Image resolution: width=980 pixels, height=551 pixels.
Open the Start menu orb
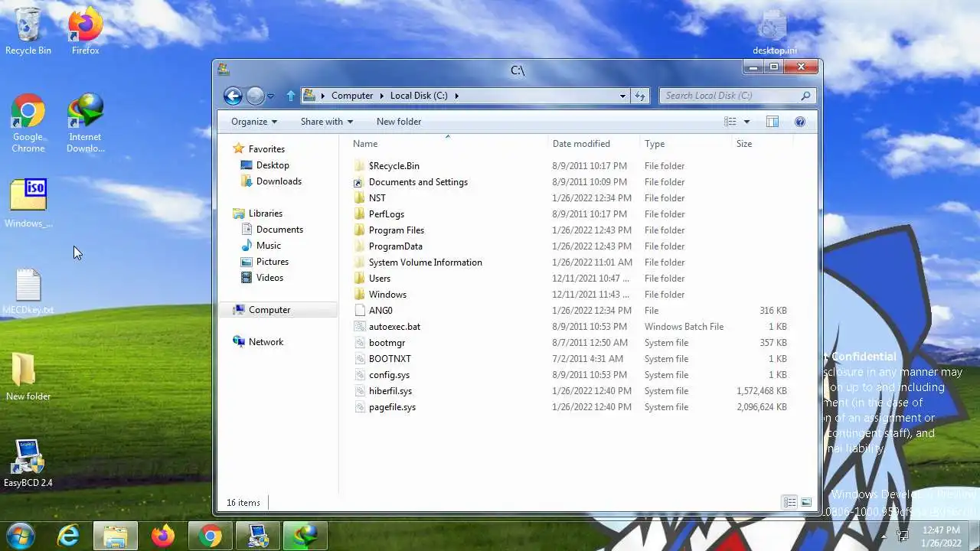(21, 536)
